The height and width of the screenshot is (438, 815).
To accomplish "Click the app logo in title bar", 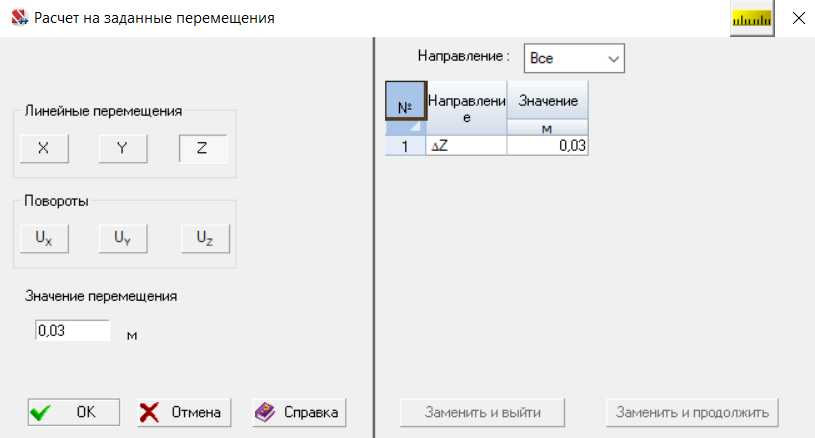I will click(x=19, y=18).
